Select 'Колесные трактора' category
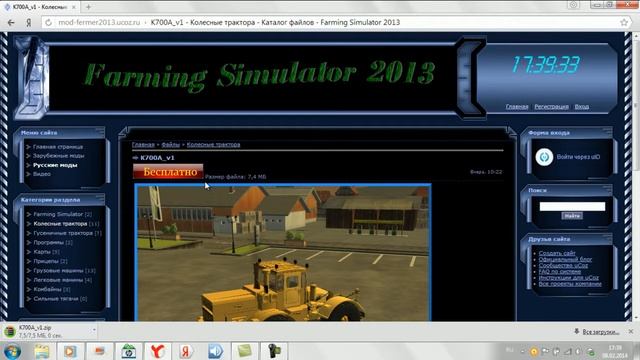The image size is (640, 360). [x=60, y=224]
